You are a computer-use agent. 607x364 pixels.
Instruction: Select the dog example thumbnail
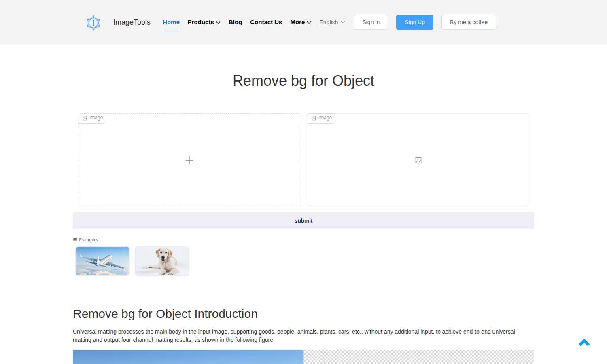(x=162, y=261)
